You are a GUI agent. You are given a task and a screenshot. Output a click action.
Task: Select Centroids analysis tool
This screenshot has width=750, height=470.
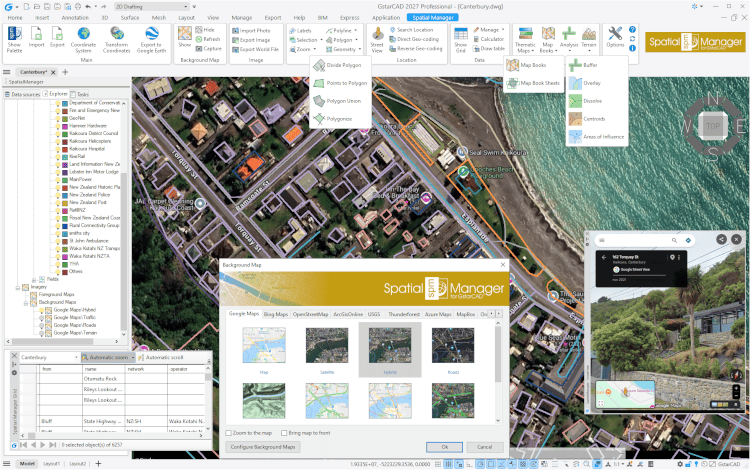coord(588,119)
